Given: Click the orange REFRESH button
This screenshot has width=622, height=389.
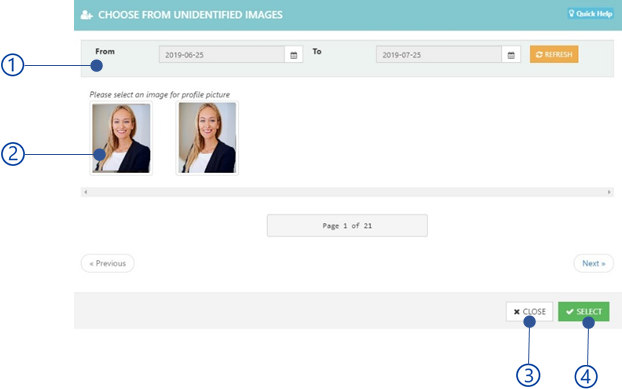Looking at the screenshot, I should click(554, 54).
